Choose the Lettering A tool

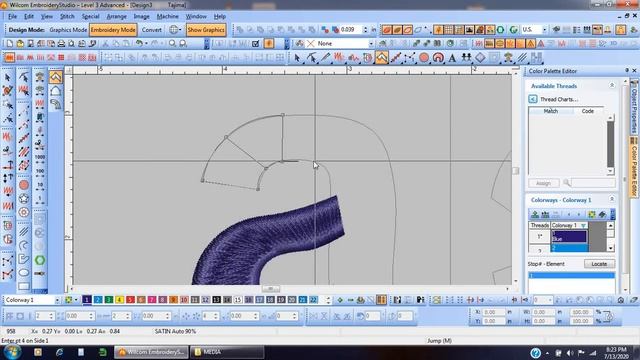pos(452,58)
